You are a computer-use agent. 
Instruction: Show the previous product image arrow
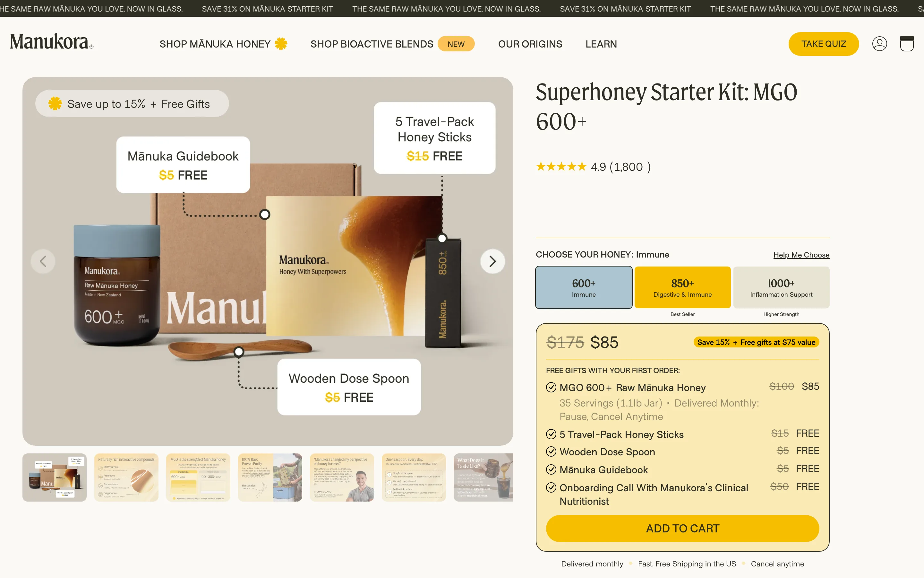click(x=43, y=261)
